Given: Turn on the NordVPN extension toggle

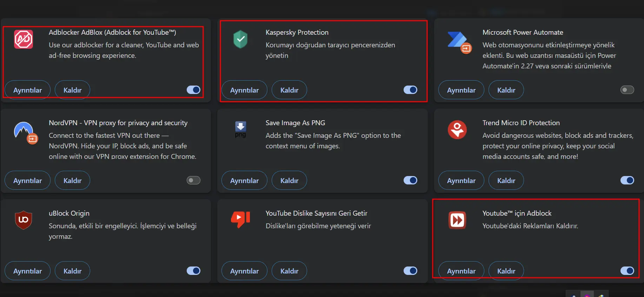Looking at the screenshot, I should (x=193, y=180).
